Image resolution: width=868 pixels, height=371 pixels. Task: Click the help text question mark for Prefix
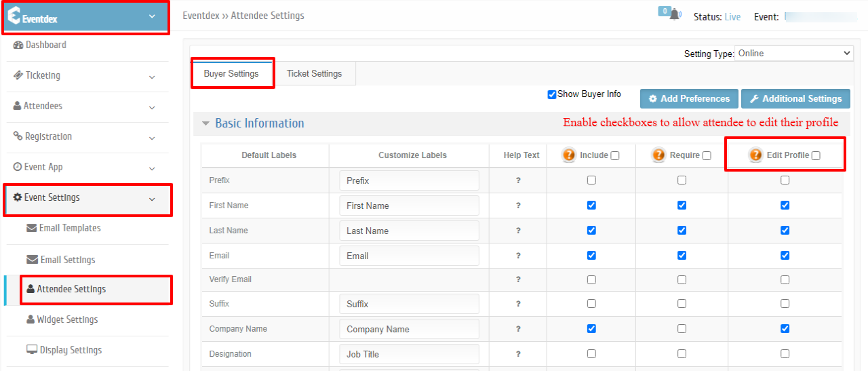click(x=518, y=180)
